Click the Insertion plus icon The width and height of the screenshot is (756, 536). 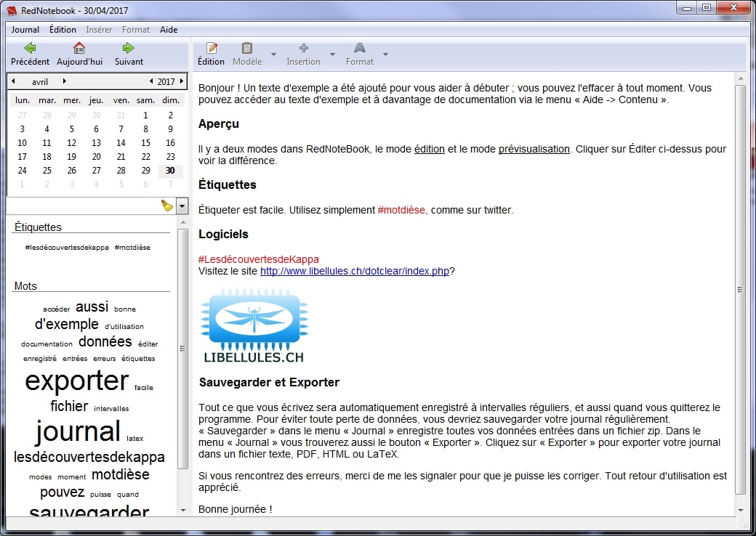coord(303,48)
